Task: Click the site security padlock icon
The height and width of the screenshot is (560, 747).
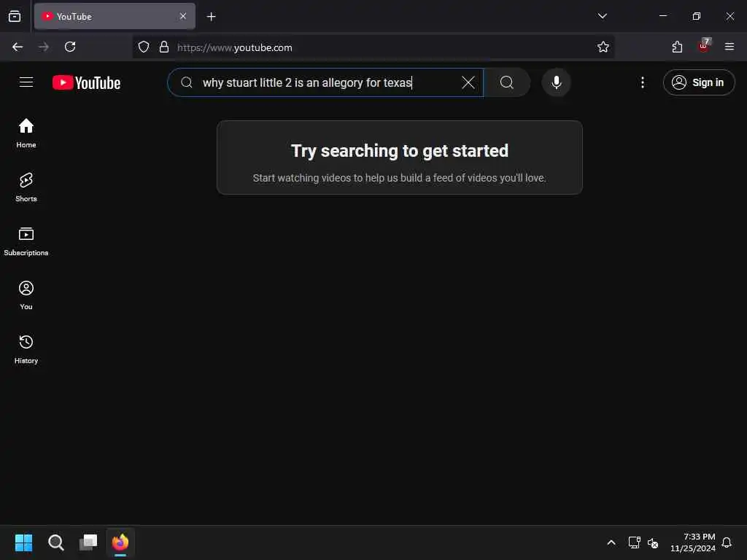Action: click(x=164, y=47)
